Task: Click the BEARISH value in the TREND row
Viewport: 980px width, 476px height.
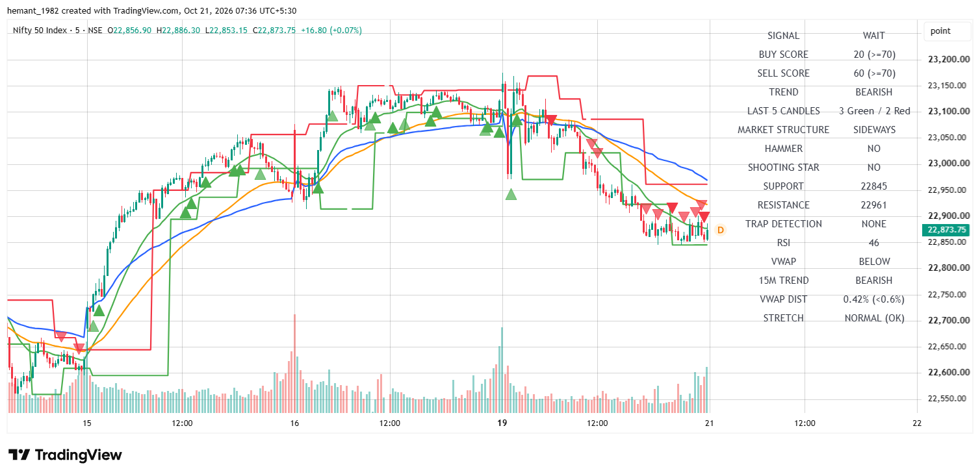Action: pos(874,92)
